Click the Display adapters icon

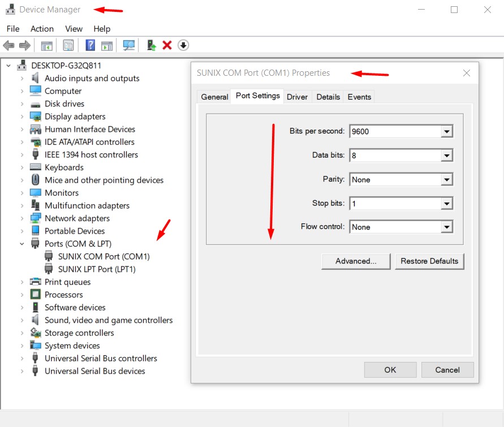click(36, 117)
